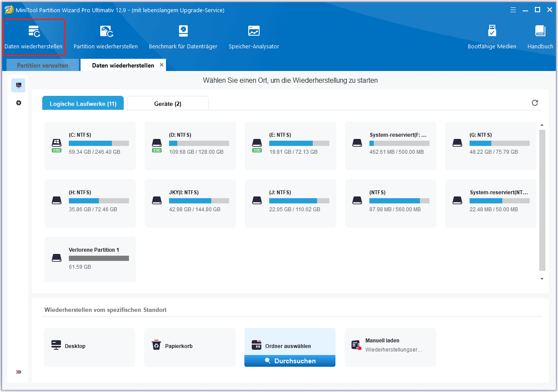Image resolution: width=558 pixels, height=392 pixels.
Task: Switch to the Geräte (2) tab
Action: 168,104
